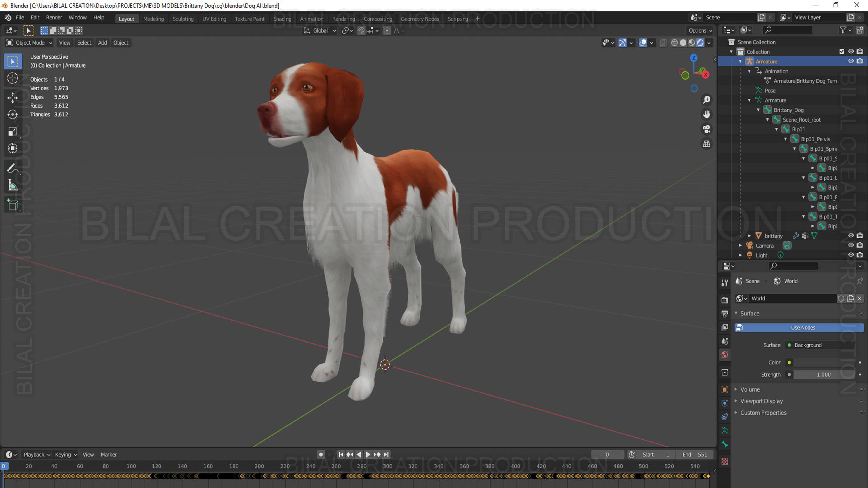Open the viewport Options dropdown
The image size is (868, 488).
701,31
